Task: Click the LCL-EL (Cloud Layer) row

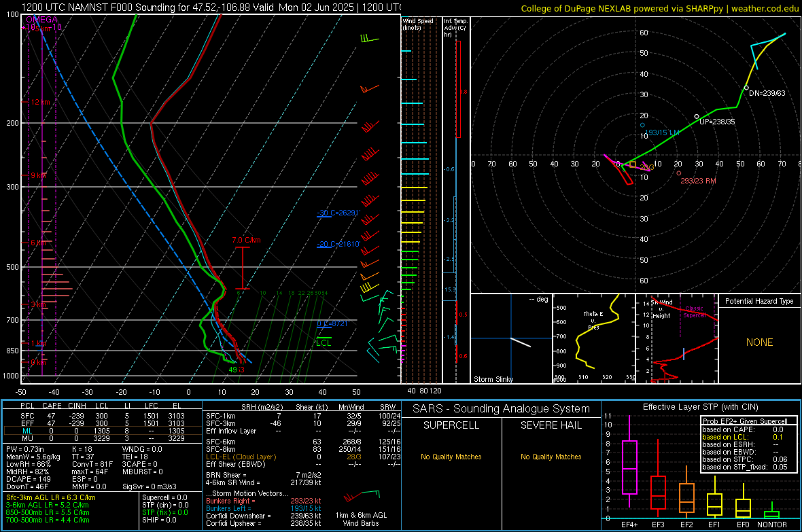Action: tap(303, 457)
